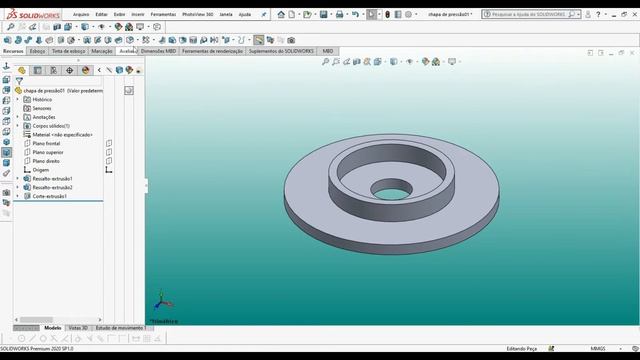Open the Editar menu
This screenshot has height=360, width=640.
[101, 14]
